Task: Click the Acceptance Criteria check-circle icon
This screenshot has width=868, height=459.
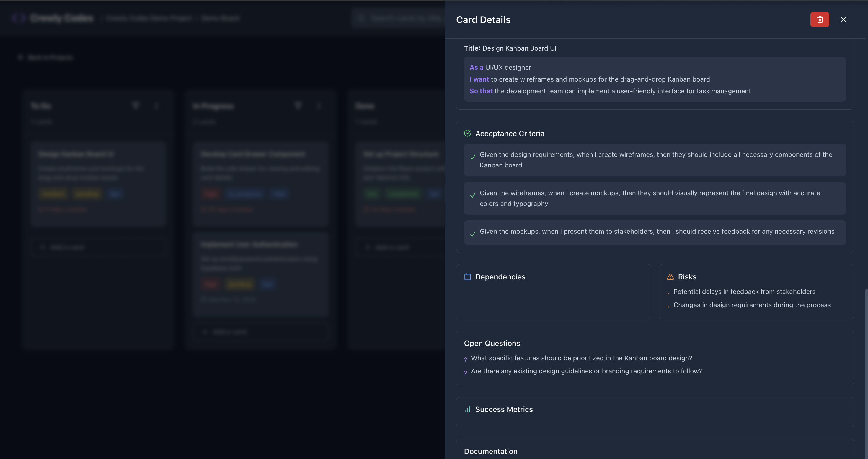Action: point(467,134)
